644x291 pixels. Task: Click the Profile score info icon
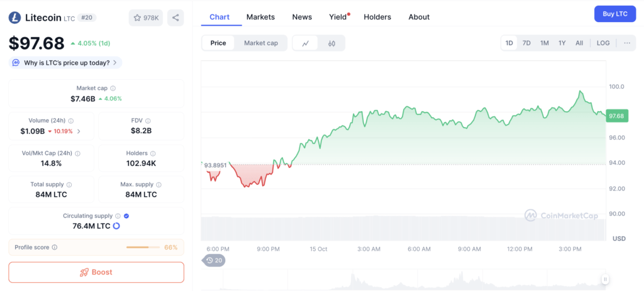point(55,247)
